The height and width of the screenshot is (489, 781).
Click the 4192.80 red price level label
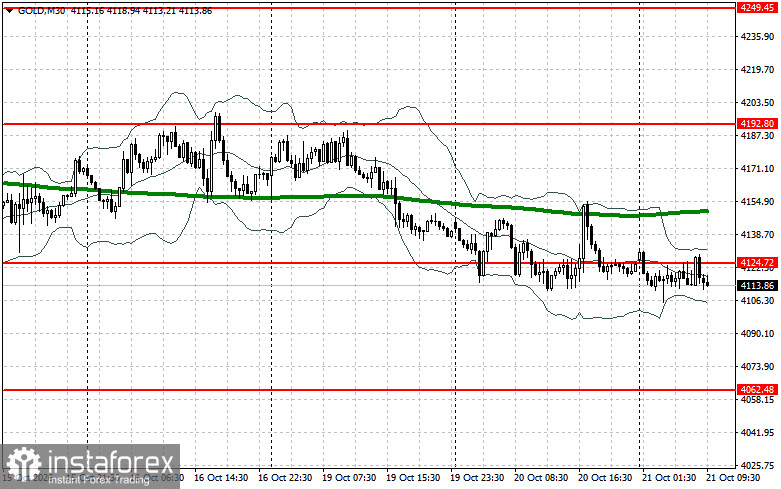758,123
